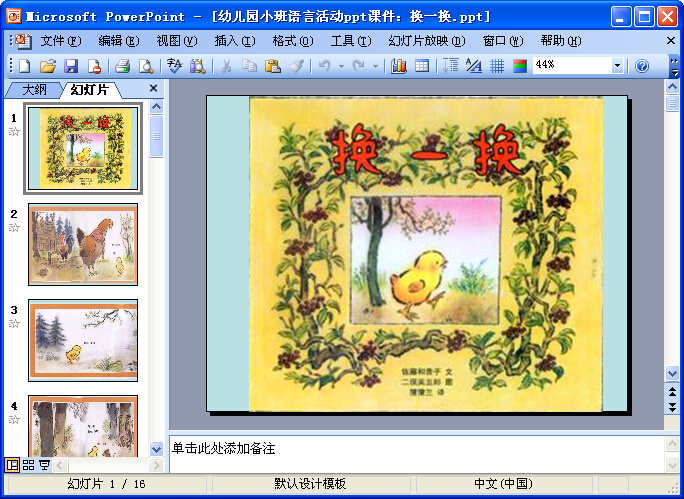Insert a table

pyautogui.click(x=422, y=66)
